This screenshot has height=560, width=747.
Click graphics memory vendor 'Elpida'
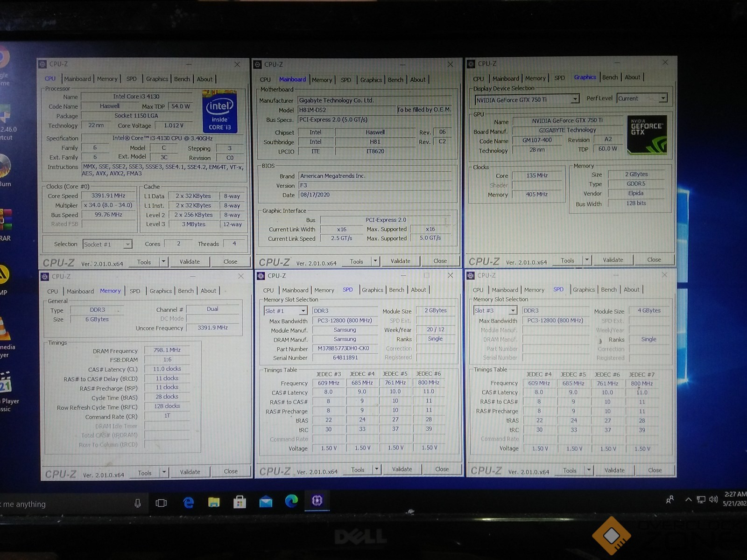click(636, 193)
